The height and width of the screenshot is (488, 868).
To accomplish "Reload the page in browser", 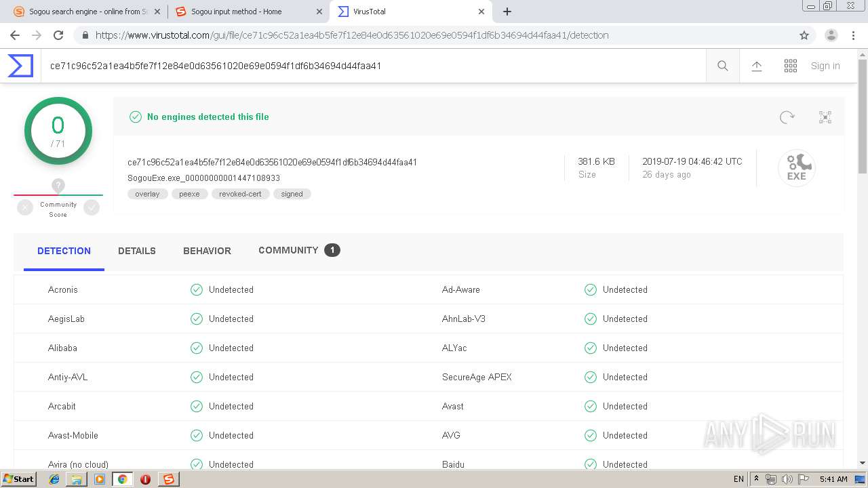I will (58, 35).
